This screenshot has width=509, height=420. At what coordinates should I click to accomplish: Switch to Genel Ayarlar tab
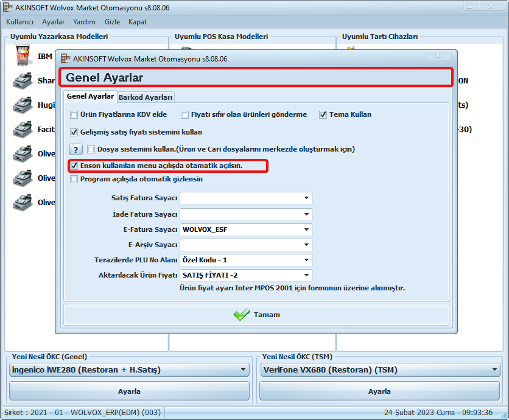(90, 96)
